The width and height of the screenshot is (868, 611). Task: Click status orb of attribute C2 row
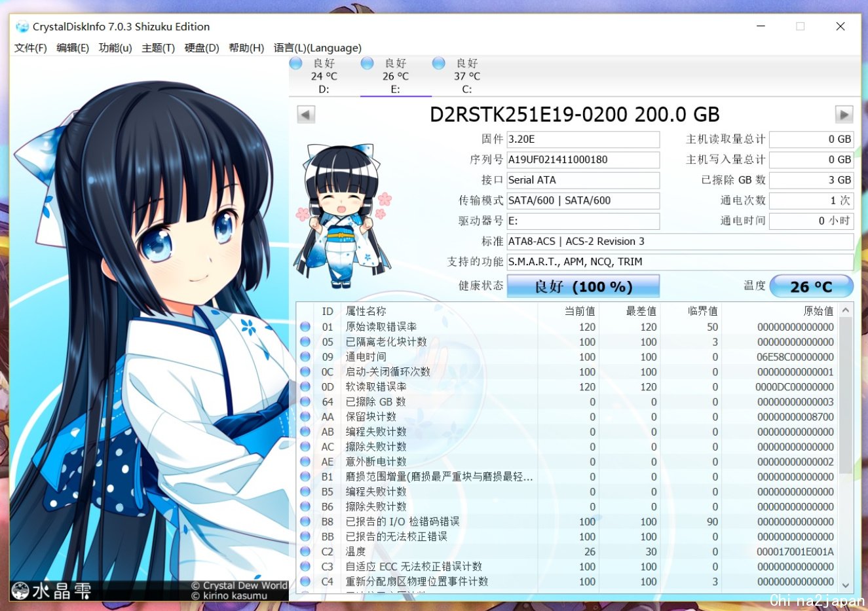click(x=305, y=551)
